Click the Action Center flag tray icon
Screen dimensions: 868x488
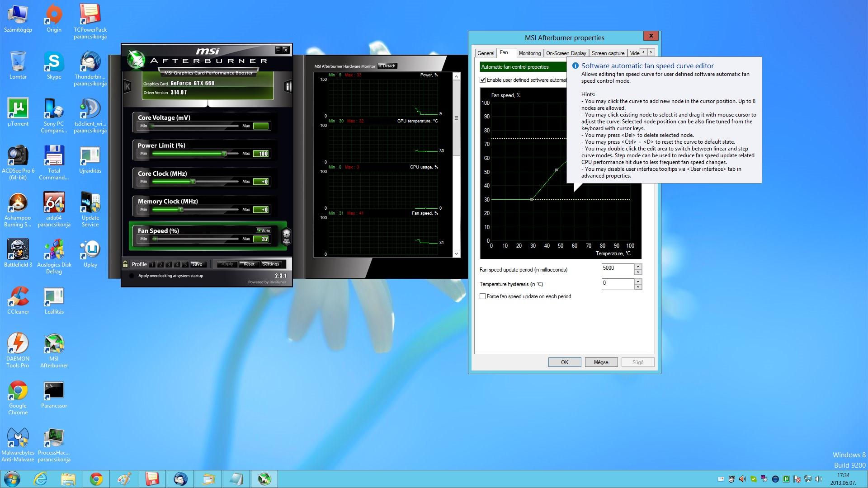click(797, 479)
